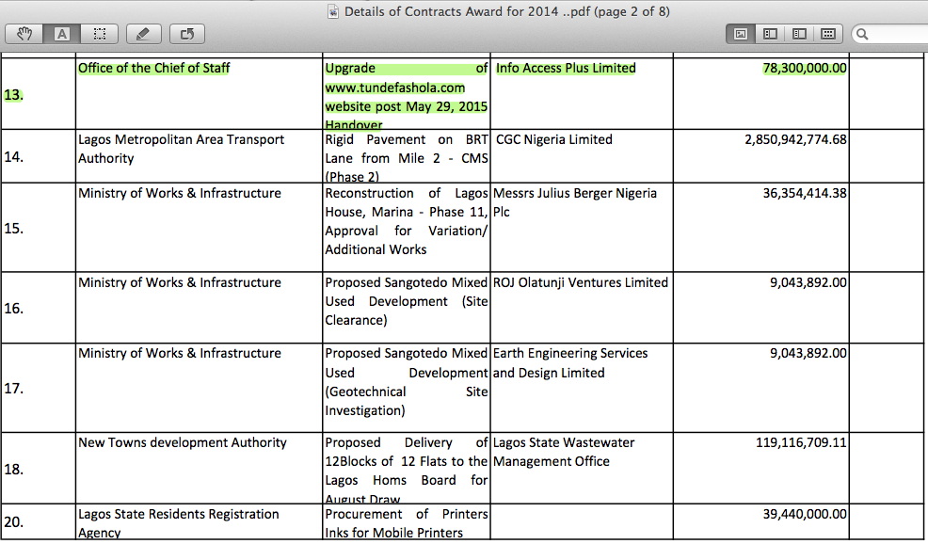This screenshot has height=560, width=928.
Task: Click 'New Towns development Authority' cell
Action: (x=183, y=442)
